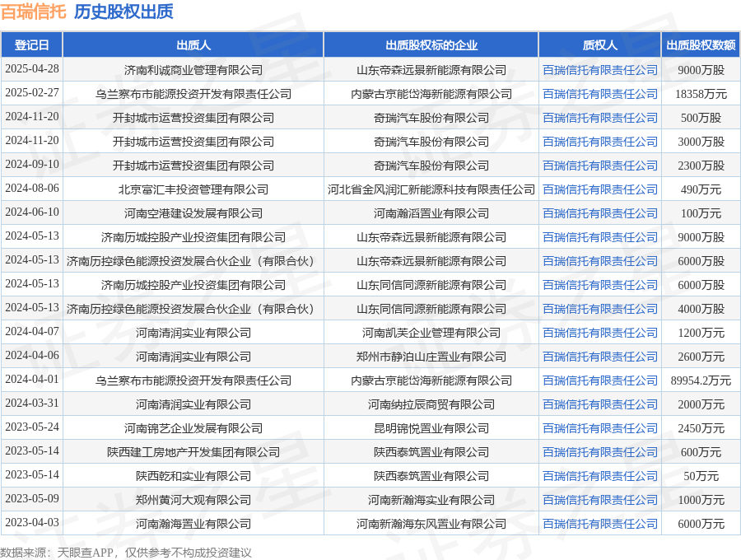Open 百瑞信托有限责任公司 link in 2025-04-28 row

click(599, 70)
